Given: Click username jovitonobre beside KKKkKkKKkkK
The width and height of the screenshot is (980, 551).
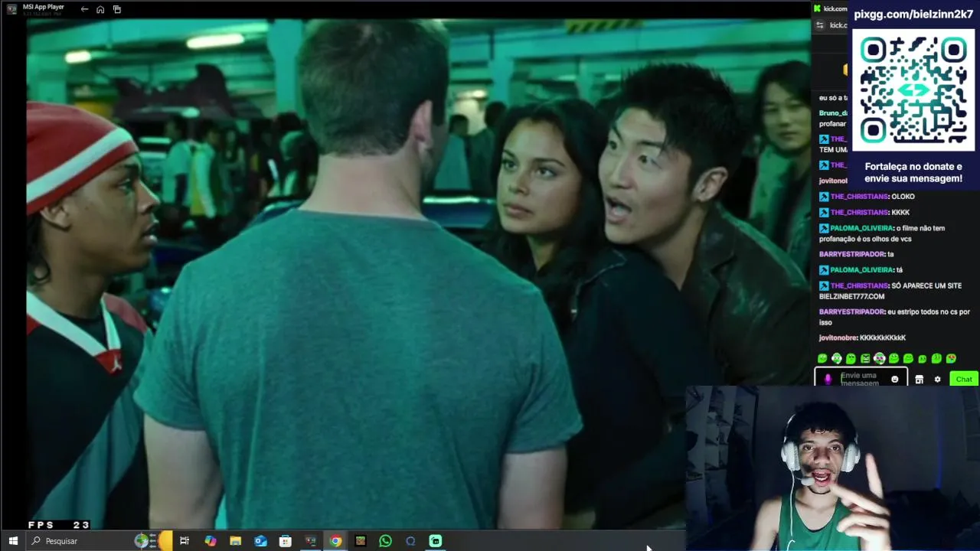Looking at the screenshot, I should pos(838,337).
